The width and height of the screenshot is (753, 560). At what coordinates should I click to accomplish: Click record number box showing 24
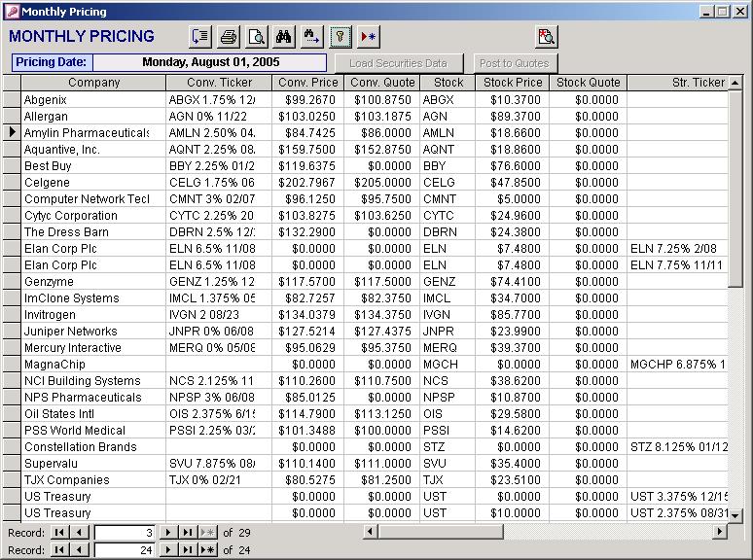pos(125,550)
